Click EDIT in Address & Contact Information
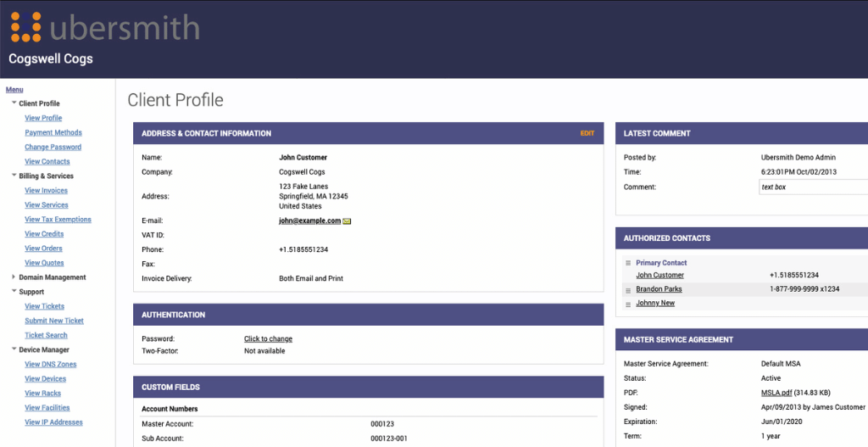This screenshot has height=447, width=868. tap(587, 133)
